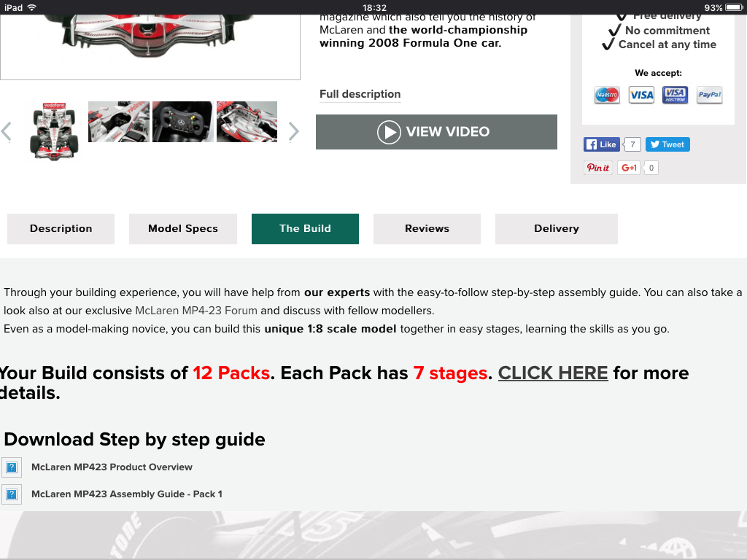Select the Delivery tab
747x560 pixels.
[x=557, y=228]
